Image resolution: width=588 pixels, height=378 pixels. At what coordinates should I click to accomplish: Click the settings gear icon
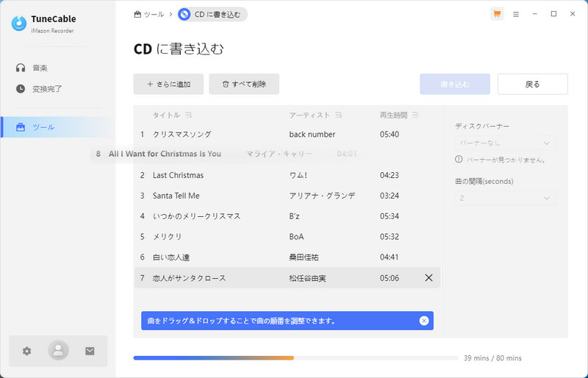26,351
